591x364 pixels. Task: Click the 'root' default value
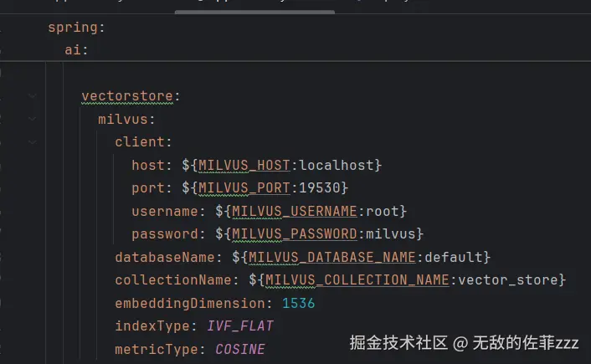pos(383,211)
